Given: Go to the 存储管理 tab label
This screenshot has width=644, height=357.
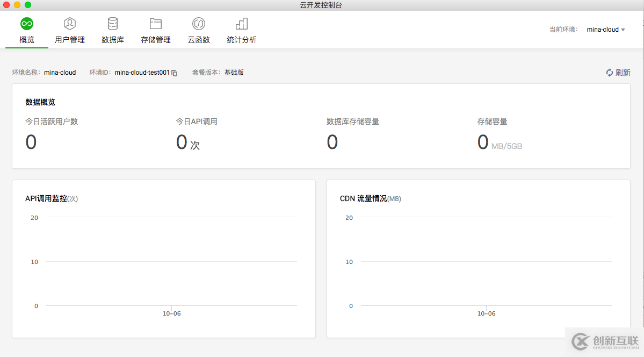Looking at the screenshot, I should [x=156, y=40].
